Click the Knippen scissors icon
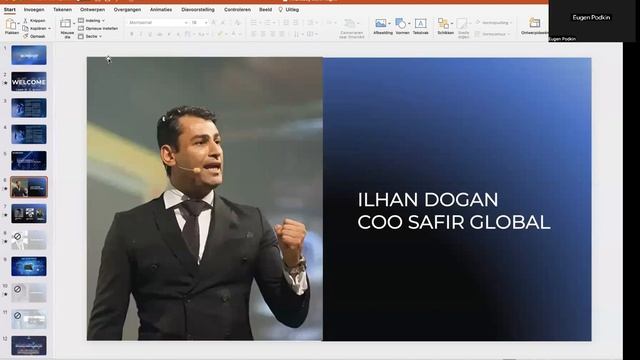 point(25,20)
